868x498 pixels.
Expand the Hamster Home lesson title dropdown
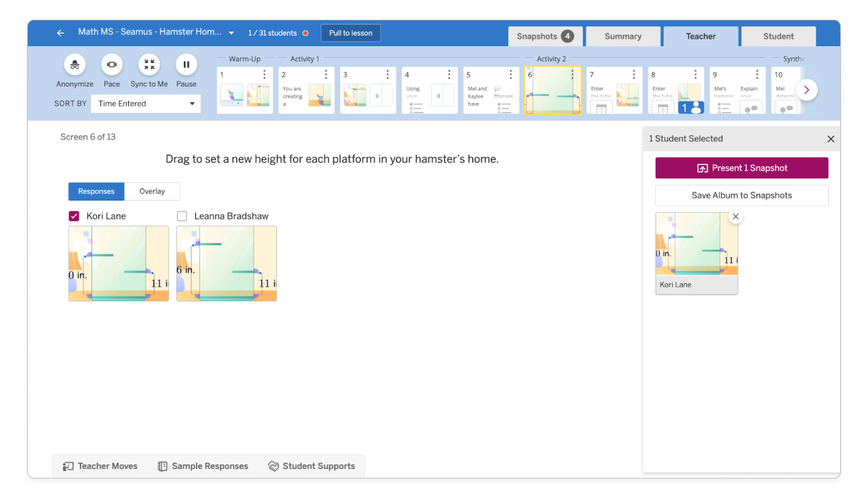tap(231, 32)
